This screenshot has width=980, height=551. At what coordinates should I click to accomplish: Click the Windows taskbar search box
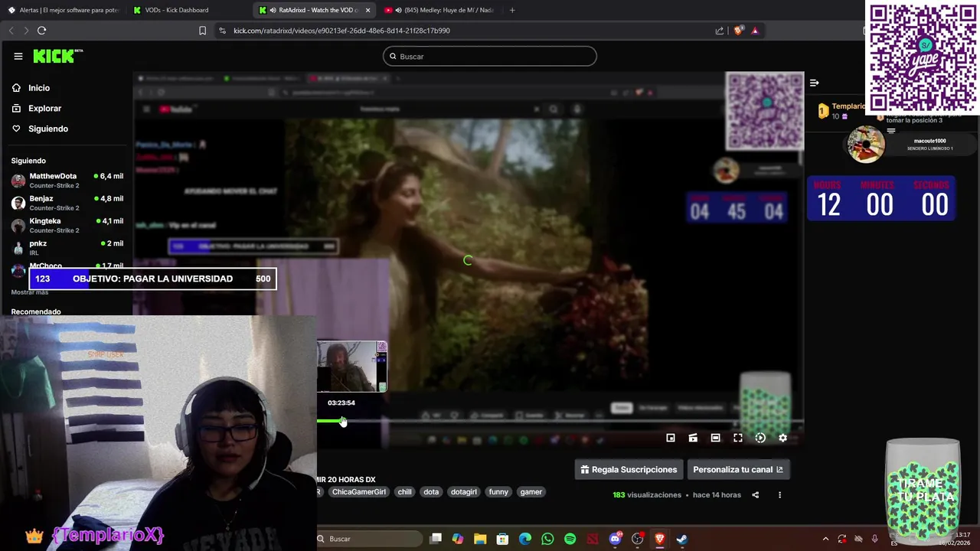[369, 539]
